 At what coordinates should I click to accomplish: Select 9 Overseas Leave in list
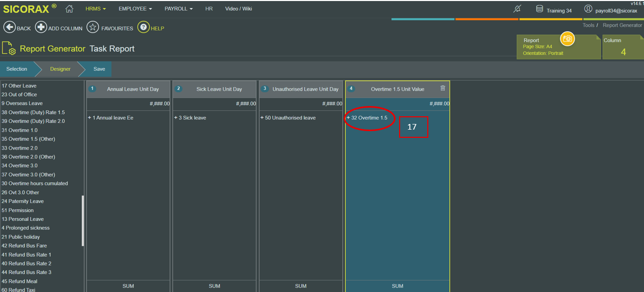[22, 103]
